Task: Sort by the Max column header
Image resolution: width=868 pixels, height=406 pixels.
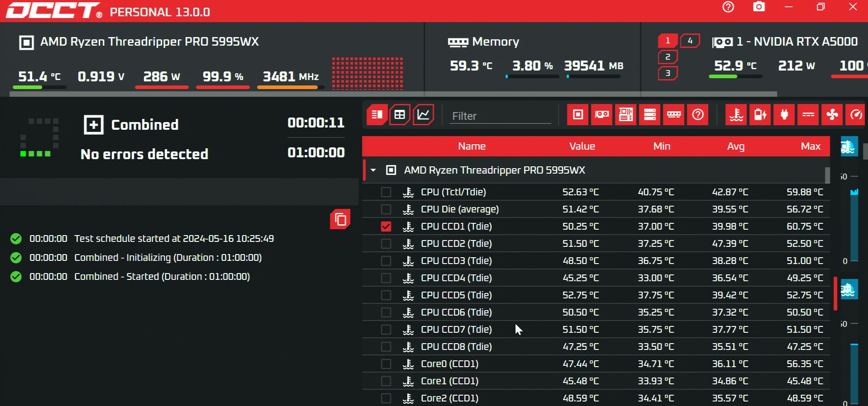Action: click(x=811, y=146)
